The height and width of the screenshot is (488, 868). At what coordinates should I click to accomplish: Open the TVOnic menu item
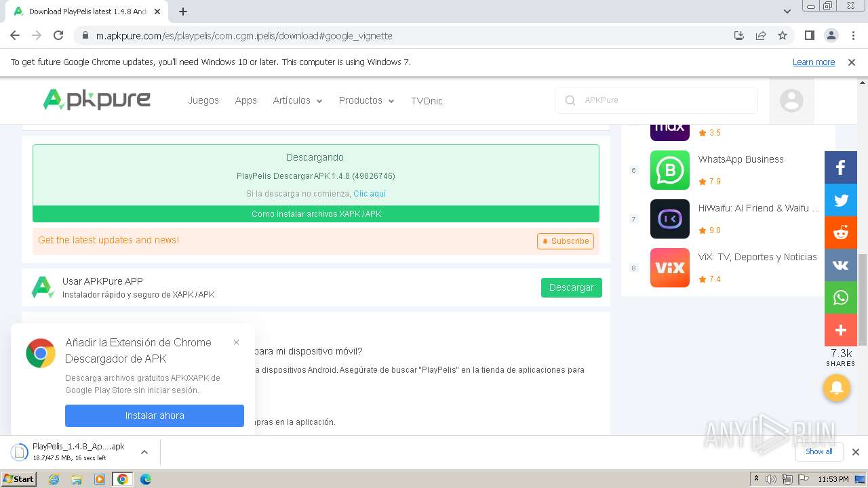pos(427,101)
